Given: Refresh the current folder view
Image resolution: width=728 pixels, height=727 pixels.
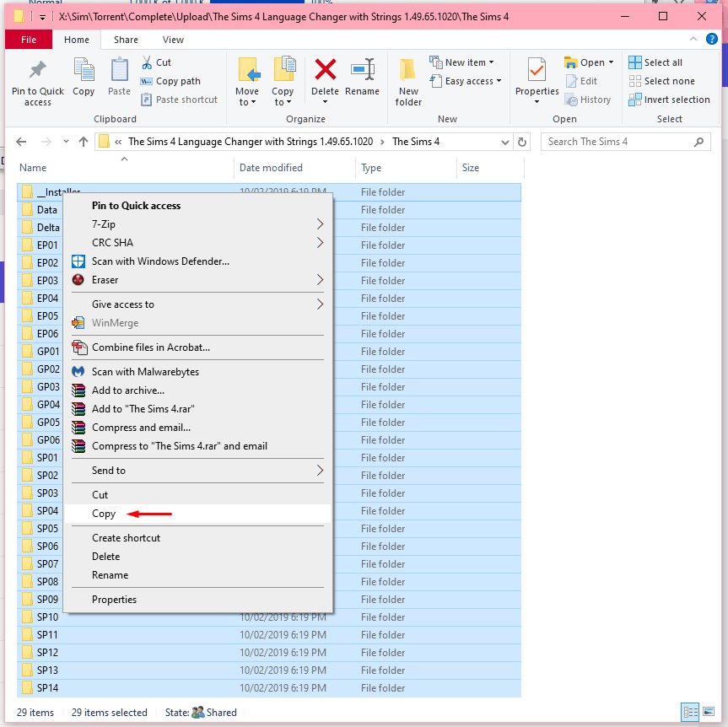Looking at the screenshot, I should click(x=522, y=142).
